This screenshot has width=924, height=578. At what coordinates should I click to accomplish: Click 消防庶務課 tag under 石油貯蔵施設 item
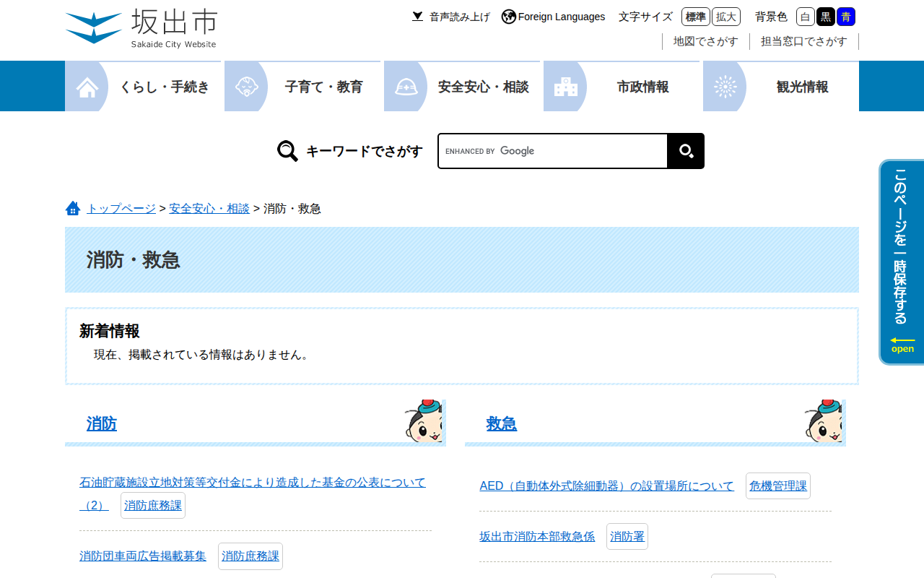click(153, 506)
